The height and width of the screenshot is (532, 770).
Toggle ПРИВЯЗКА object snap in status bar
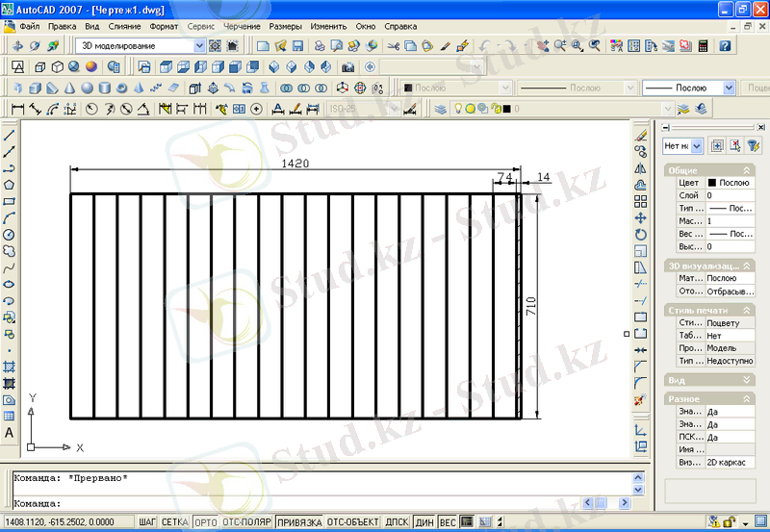(x=298, y=522)
